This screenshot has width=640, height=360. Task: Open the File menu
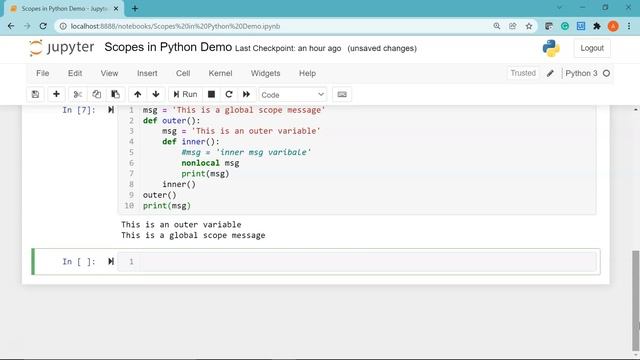[x=42, y=73]
